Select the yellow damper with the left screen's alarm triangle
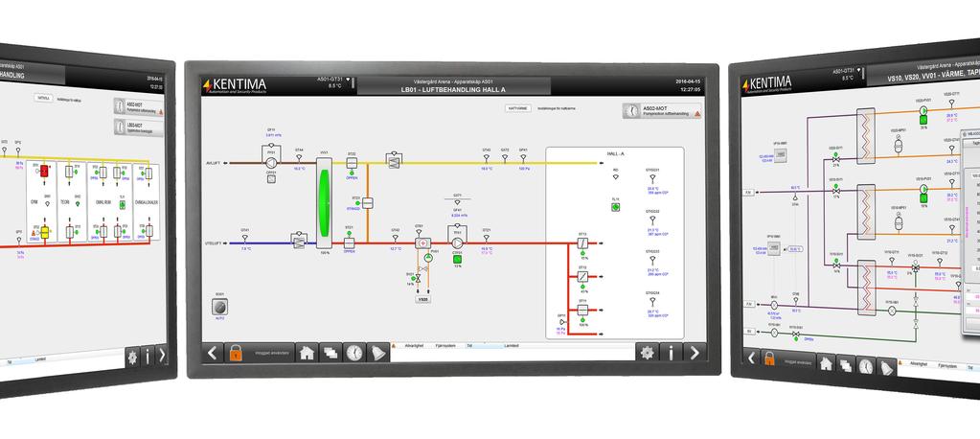This screenshot has height=439, width=980. (x=44, y=232)
